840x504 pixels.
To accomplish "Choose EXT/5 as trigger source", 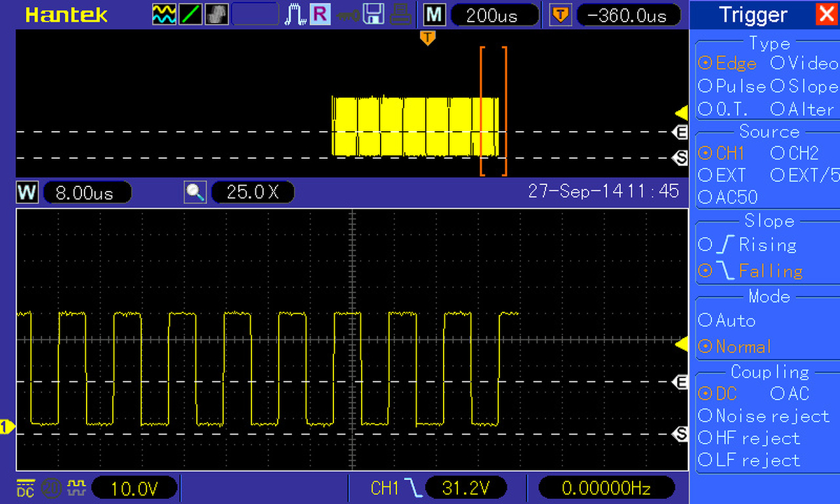I will tap(804, 175).
